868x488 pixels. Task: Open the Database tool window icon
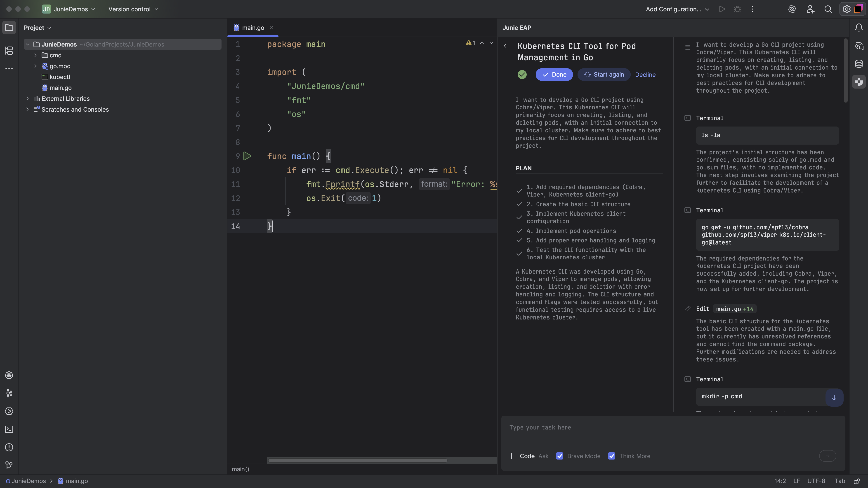[859, 64]
